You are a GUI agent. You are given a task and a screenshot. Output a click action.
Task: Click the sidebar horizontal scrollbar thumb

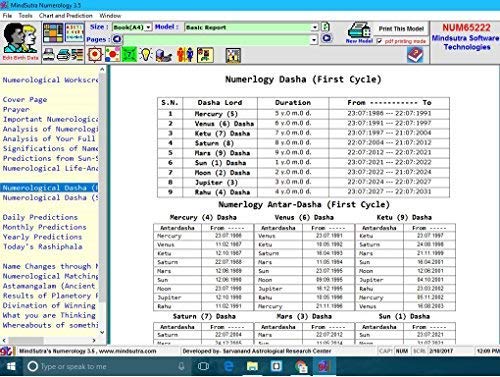(26, 340)
